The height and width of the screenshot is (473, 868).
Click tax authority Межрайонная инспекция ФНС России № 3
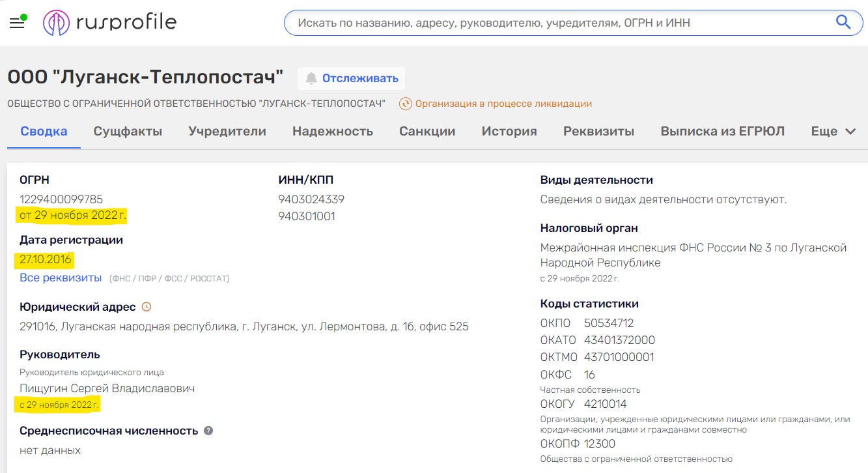[693, 255]
